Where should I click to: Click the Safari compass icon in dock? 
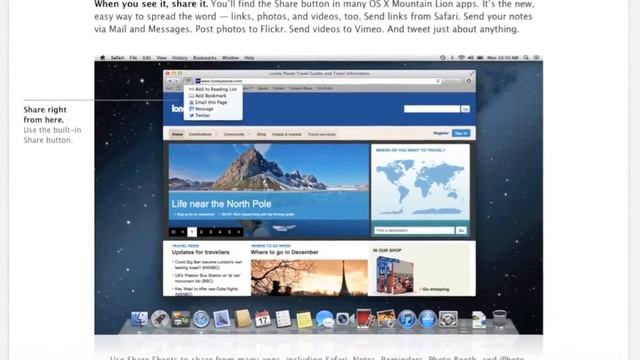pyautogui.click(x=201, y=319)
